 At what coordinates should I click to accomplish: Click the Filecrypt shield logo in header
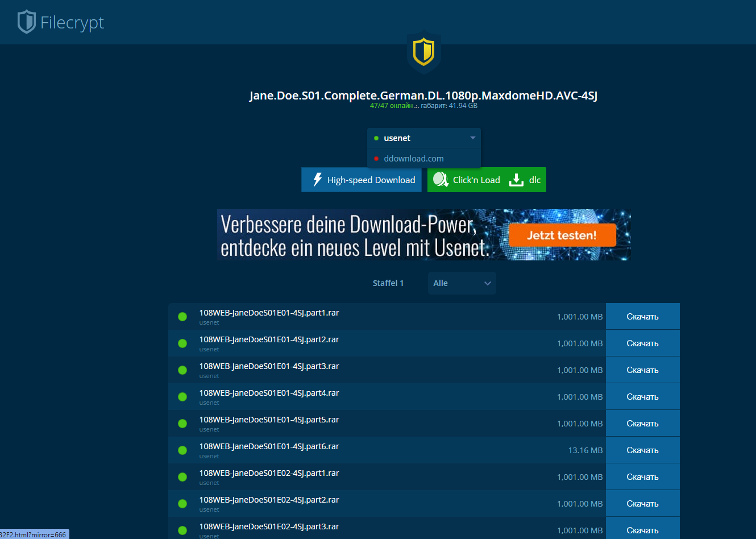click(26, 22)
